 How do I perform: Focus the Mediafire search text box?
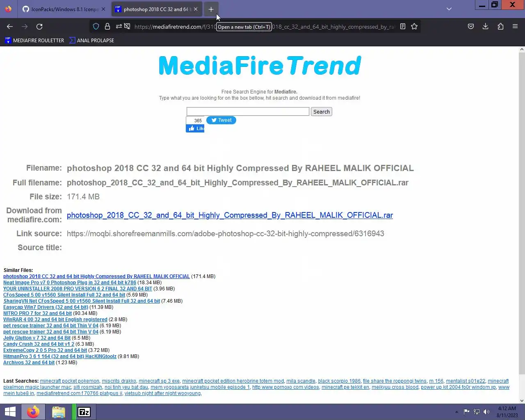coord(248,112)
